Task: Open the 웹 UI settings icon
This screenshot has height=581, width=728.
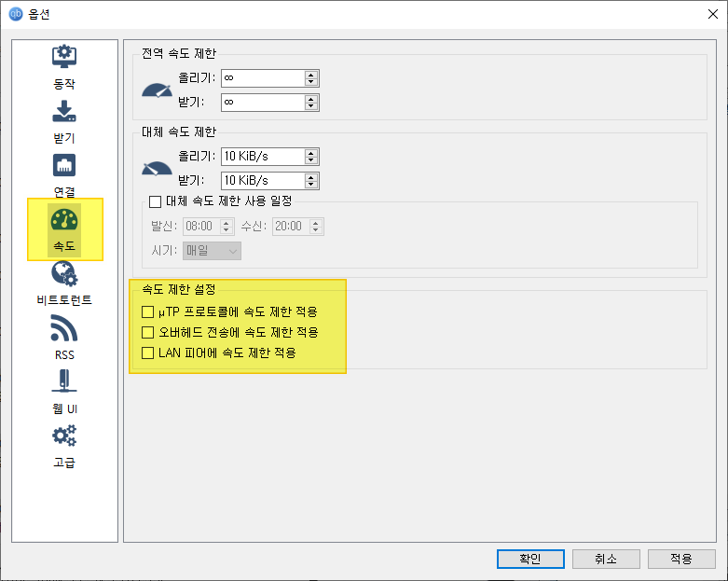Action: pos(64,380)
